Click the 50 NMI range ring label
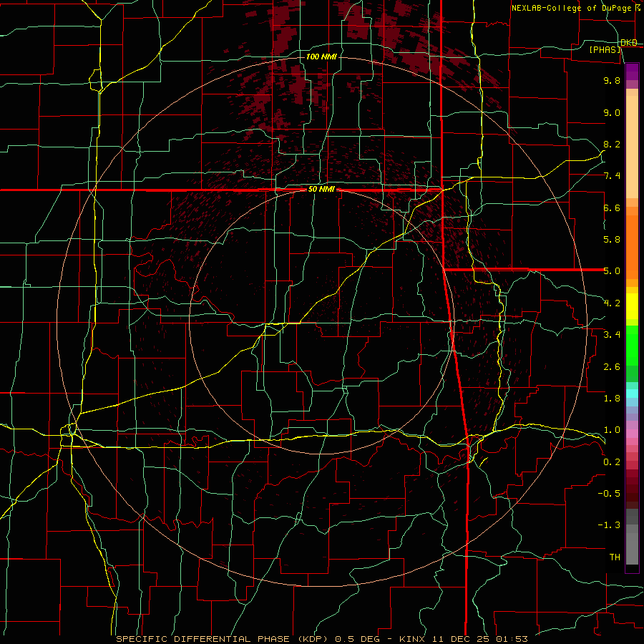The image size is (644, 644). pos(321,190)
